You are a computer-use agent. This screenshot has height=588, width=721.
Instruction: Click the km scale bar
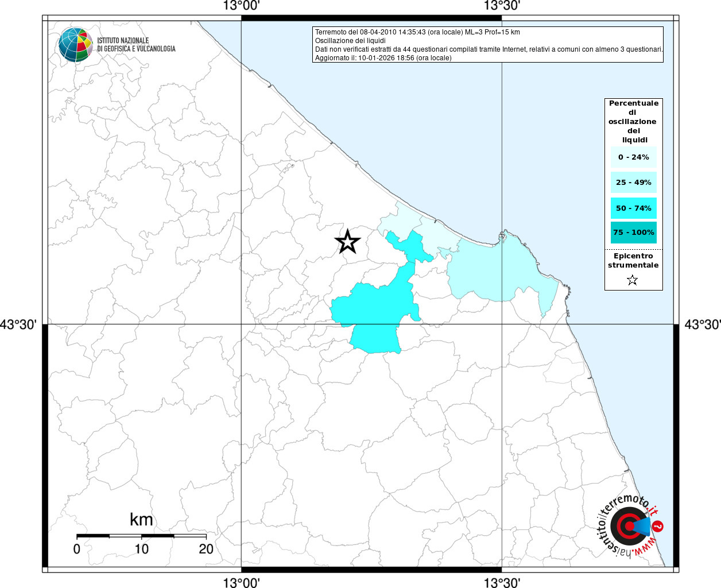(x=141, y=536)
